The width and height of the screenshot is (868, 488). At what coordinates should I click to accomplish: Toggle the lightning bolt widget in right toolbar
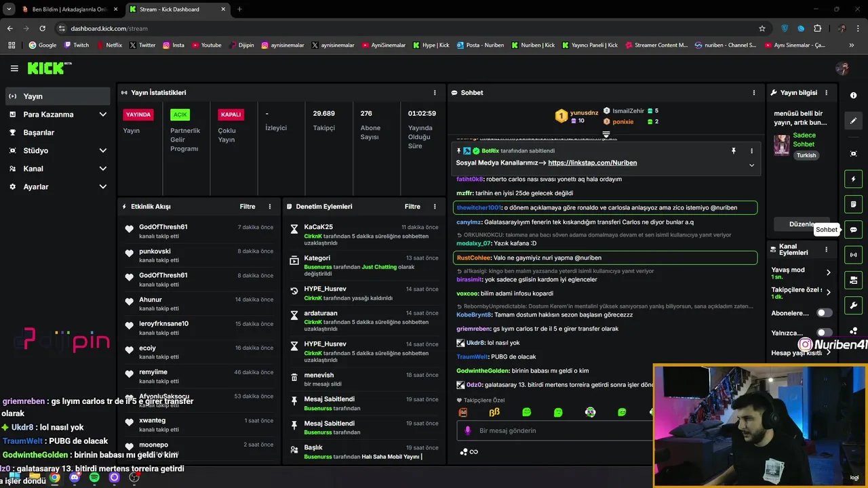tap(853, 180)
